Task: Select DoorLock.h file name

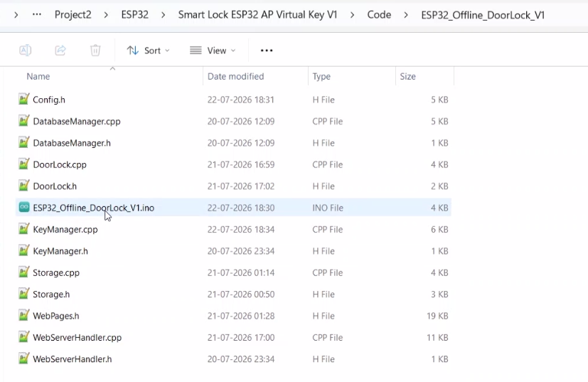Action: tap(55, 186)
